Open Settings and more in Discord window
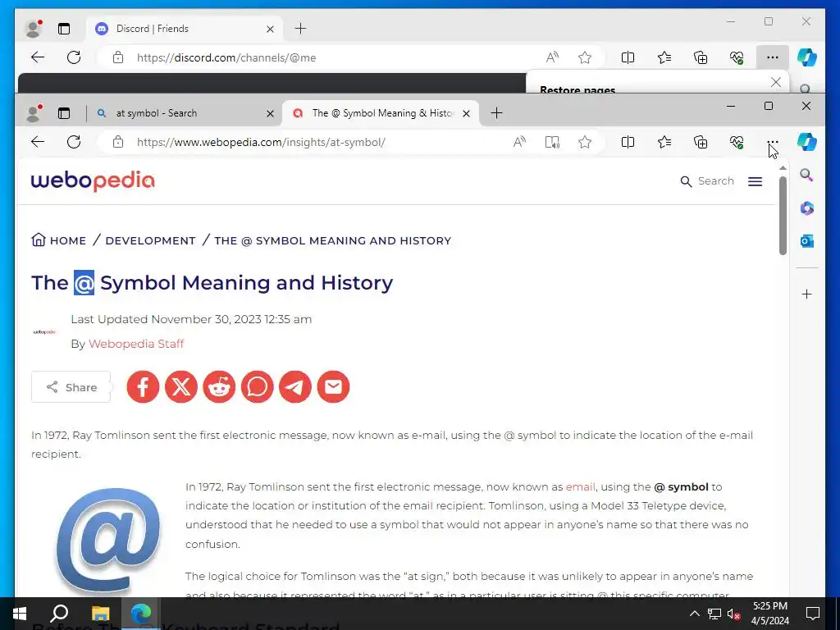Screen dimensions: 840x630 click(x=773, y=57)
